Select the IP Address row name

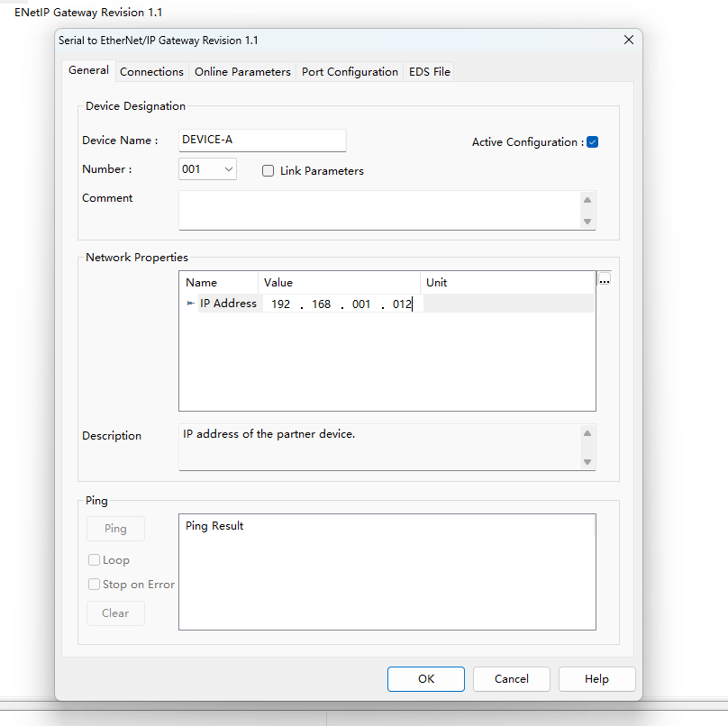pyautogui.click(x=228, y=304)
